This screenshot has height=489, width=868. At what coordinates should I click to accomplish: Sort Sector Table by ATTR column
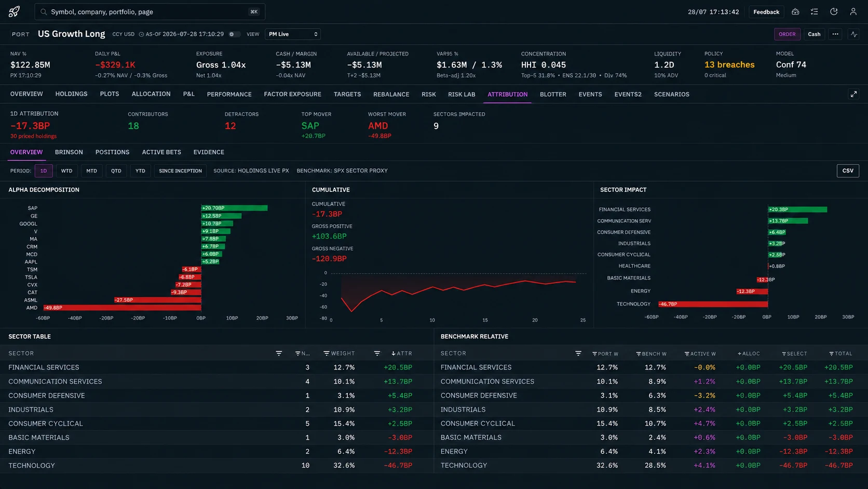point(394,353)
